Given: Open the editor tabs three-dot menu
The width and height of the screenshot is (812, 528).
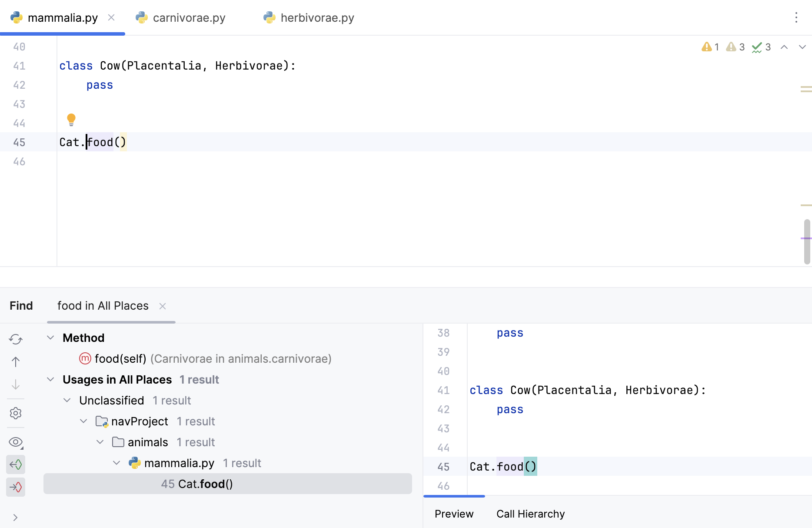Looking at the screenshot, I should pyautogui.click(x=796, y=17).
